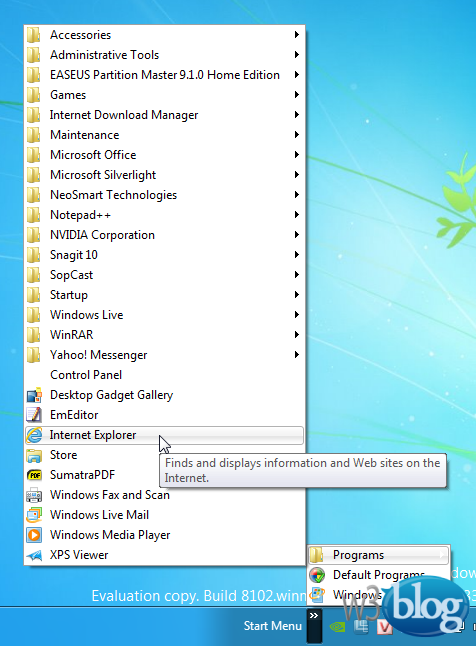Click the Snagit 10 folder icon
The height and width of the screenshot is (646, 476).
pyautogui.click(x=34, y=255)
